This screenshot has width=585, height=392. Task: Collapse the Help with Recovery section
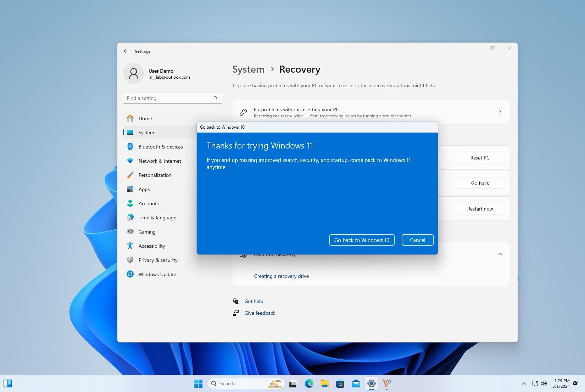[x=500, y=254]
